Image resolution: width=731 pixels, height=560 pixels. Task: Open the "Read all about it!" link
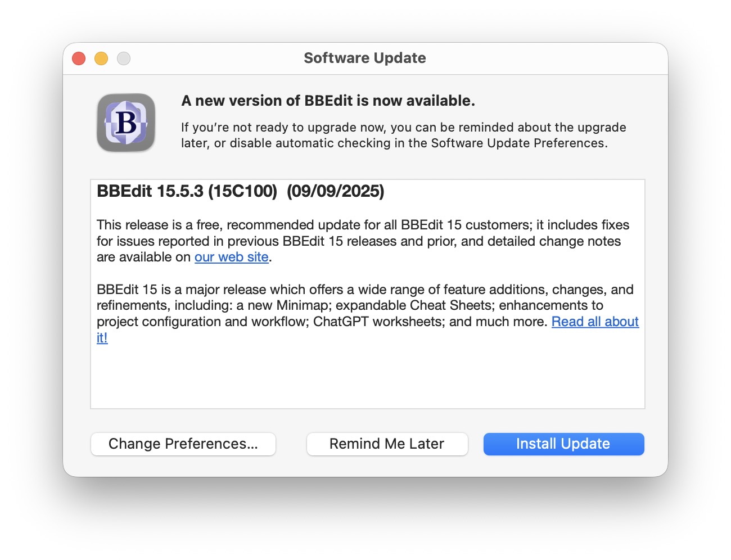point(595,322)
